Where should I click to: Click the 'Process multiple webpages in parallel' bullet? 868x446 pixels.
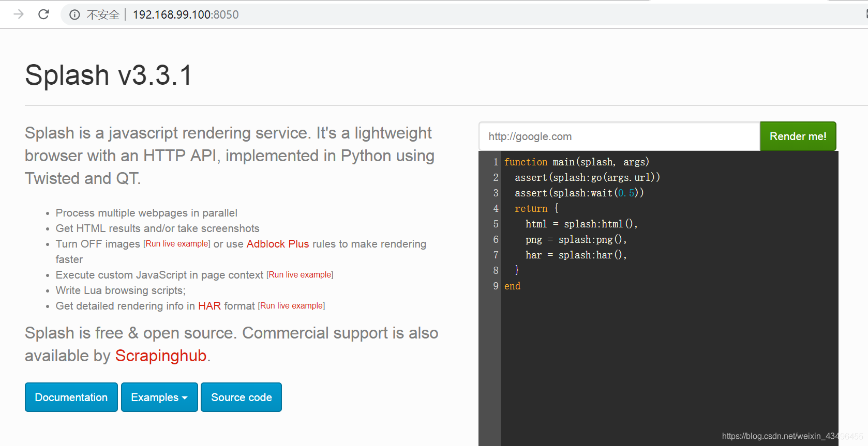tap(146, 213)
